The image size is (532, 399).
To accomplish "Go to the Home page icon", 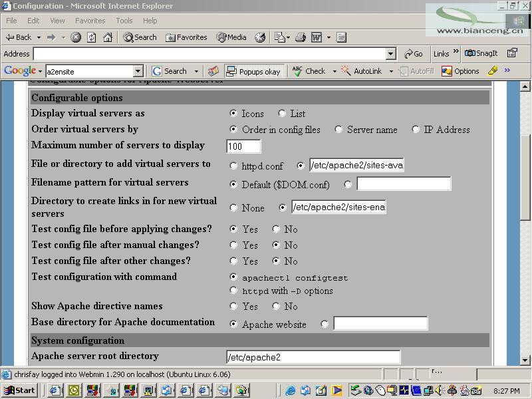I will (x=108, y=37).
